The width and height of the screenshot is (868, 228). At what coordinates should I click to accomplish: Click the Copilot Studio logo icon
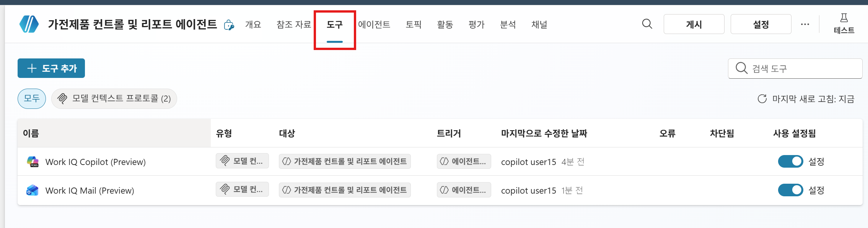click(29, 24)
